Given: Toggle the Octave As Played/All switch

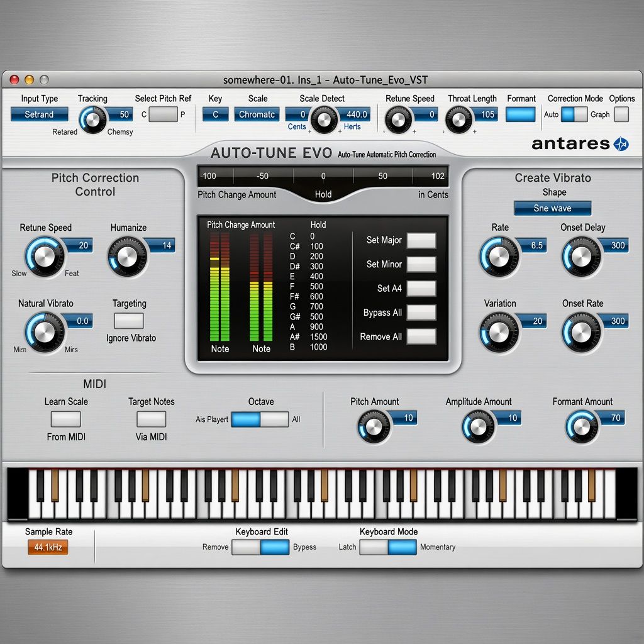Looking at the screenshot, I should tap(260, 419).
